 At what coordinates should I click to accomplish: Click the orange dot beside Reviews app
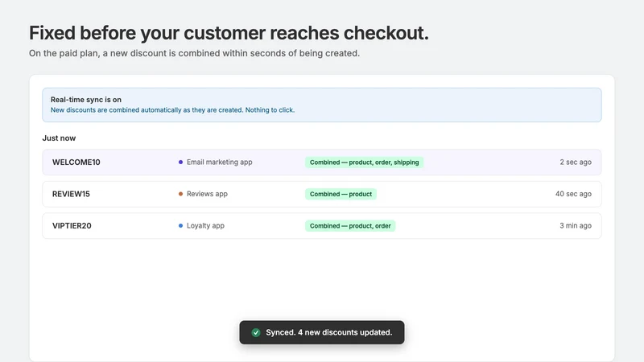click(x=180, y=194)
